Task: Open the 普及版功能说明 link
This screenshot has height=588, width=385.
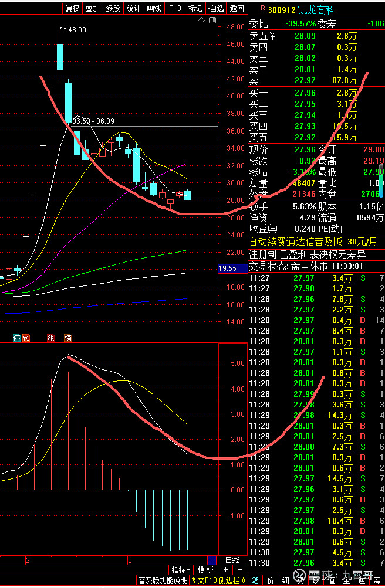Action: (163, 580)
